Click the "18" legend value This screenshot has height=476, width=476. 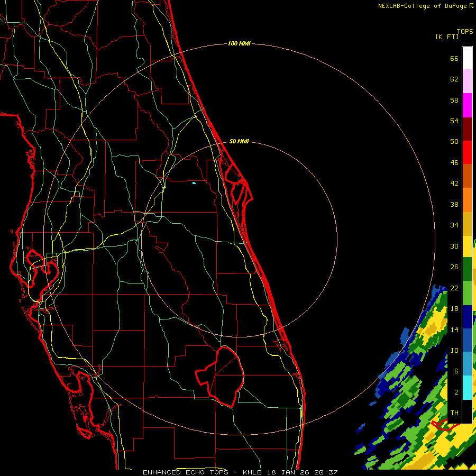tap(454, 309)
